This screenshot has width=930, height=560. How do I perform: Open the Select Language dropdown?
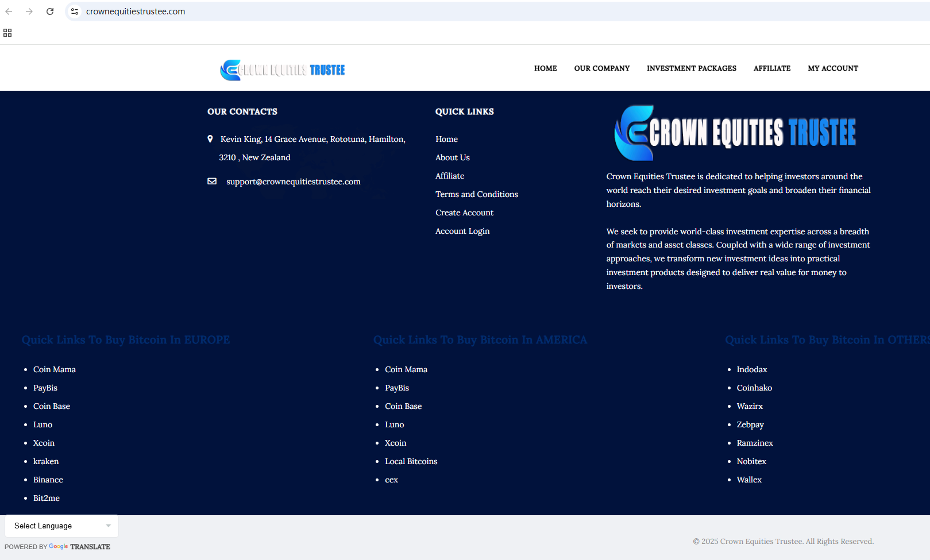(61, 526)
